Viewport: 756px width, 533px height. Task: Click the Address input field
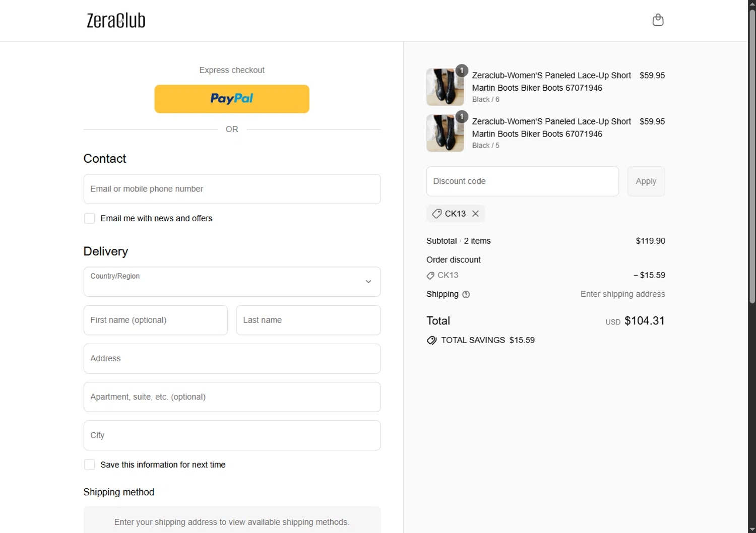pyautogui.click(x=232, y=359)
